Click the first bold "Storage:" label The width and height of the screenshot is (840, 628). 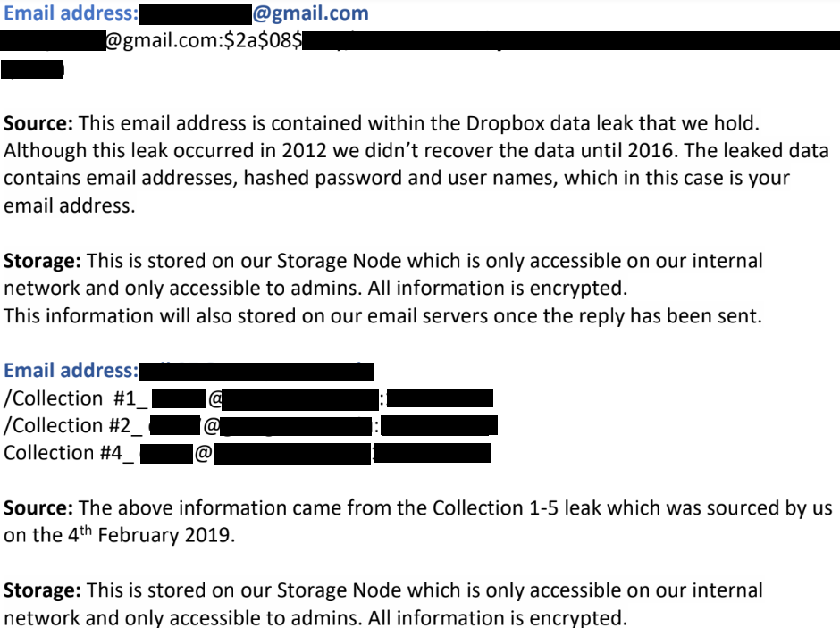tap(43, 262)
